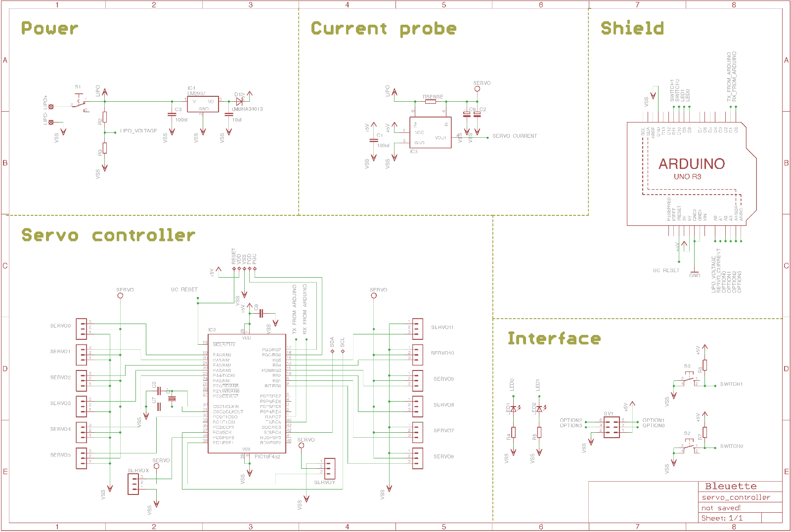Select the RSENSE resistor label

[433, 97]
